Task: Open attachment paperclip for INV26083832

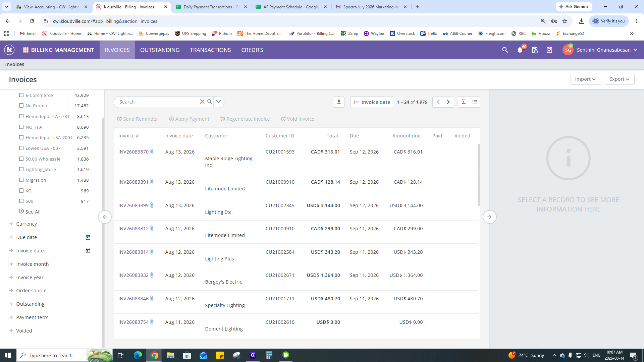Action: (152, 275)
